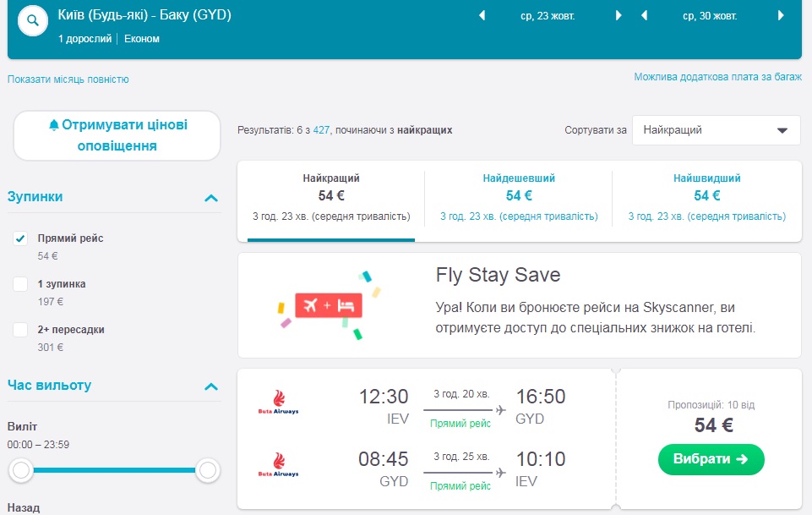Collapse the Час вильоту filter section

[211, 386]
